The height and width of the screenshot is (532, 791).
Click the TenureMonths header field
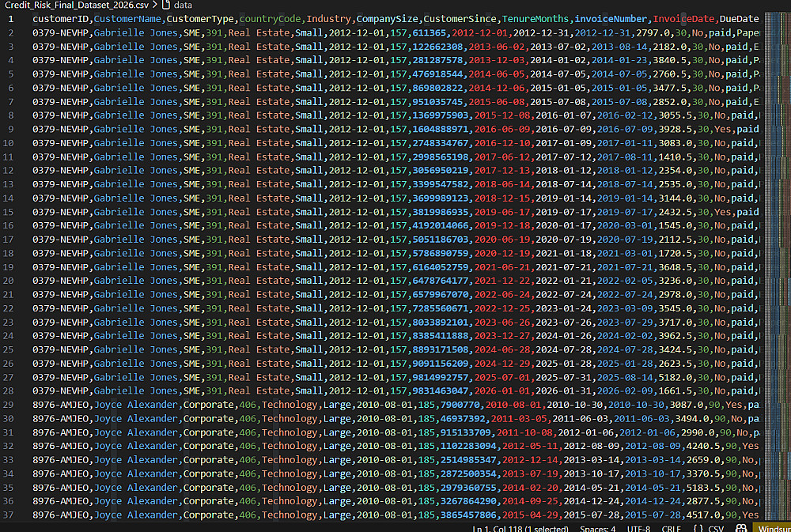tap(536, 19)
